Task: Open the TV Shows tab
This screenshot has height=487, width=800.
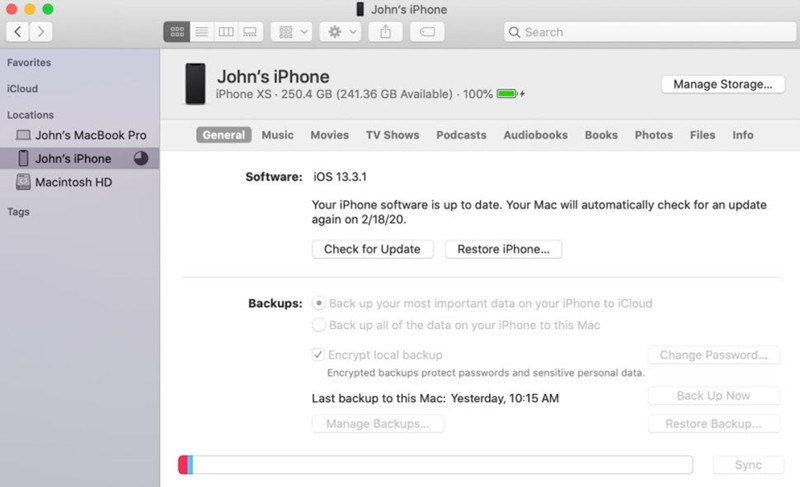Action: point(392,135)
